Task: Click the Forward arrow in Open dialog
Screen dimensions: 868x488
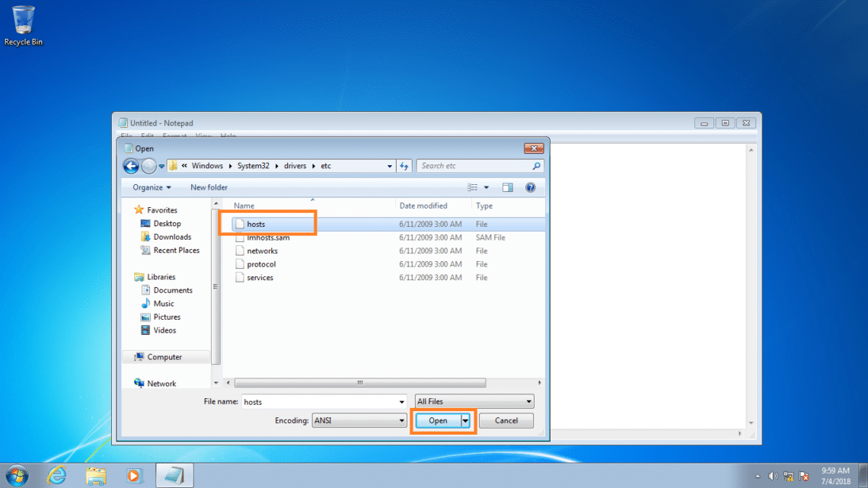Action: point(148,166)
